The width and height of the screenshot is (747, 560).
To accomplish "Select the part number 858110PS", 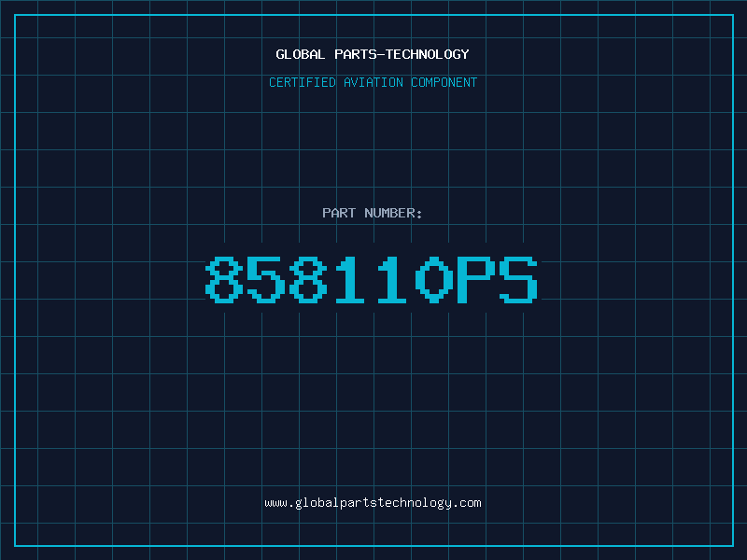I will click(x=372, y=279).
